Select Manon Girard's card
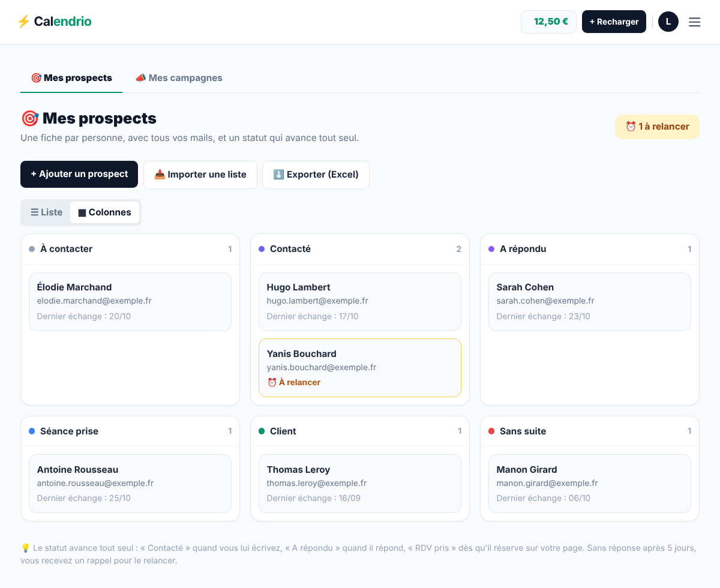The width and height of the screenshot is (720, 588). 590,484
